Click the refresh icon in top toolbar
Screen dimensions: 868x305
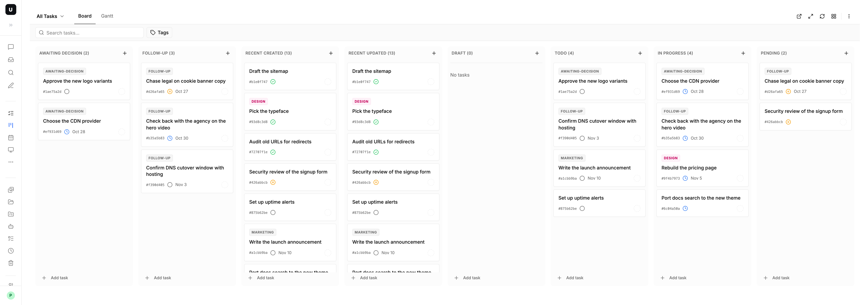(822, 16)
